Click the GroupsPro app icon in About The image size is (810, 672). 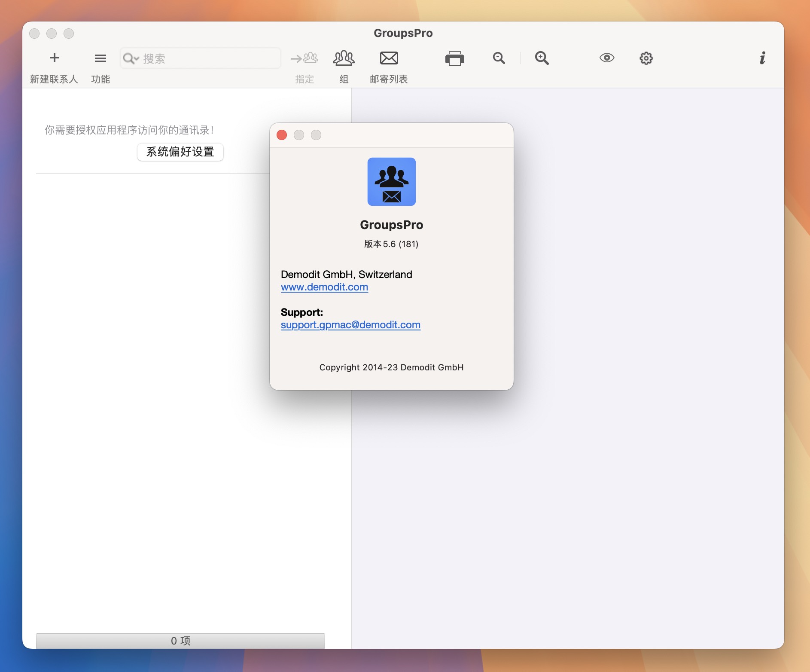coord(392,182)
